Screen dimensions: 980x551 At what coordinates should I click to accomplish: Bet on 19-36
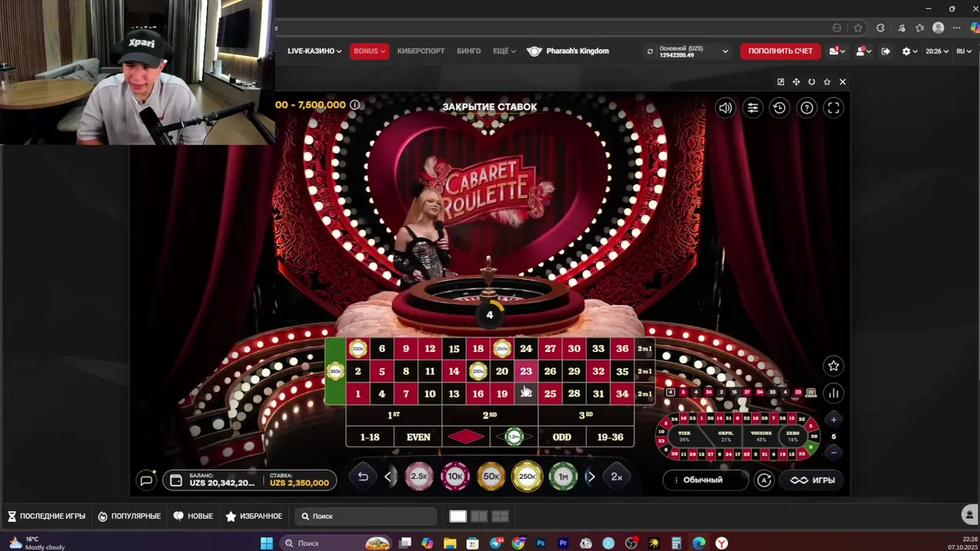[x=609, y=437]
